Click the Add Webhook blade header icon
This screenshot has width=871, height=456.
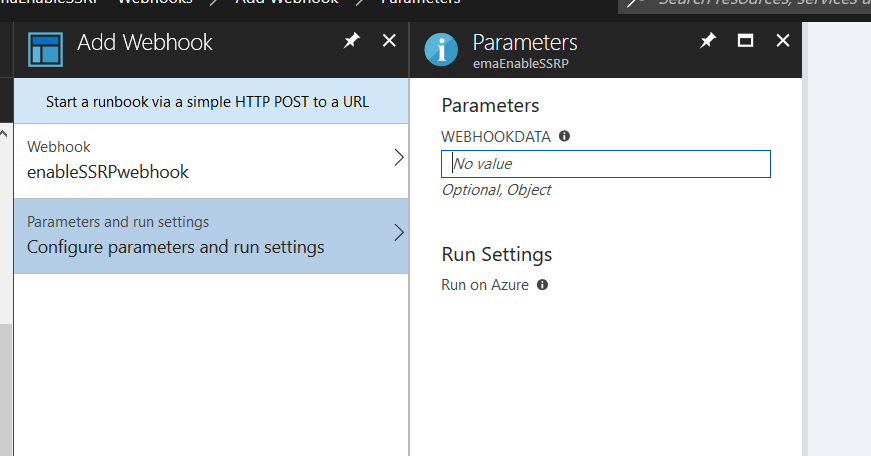tap(45, 49)
